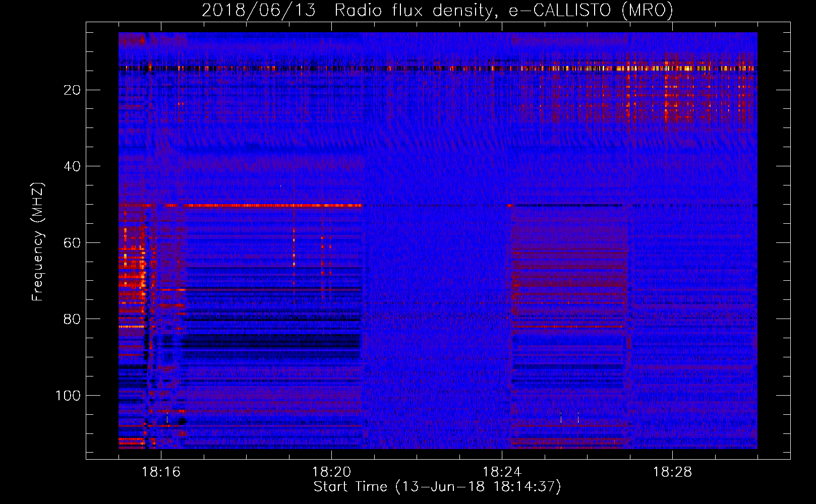Screen dimensions: 816x504
Task: Click the 80 frequency tick label
Action: [73, 319]
